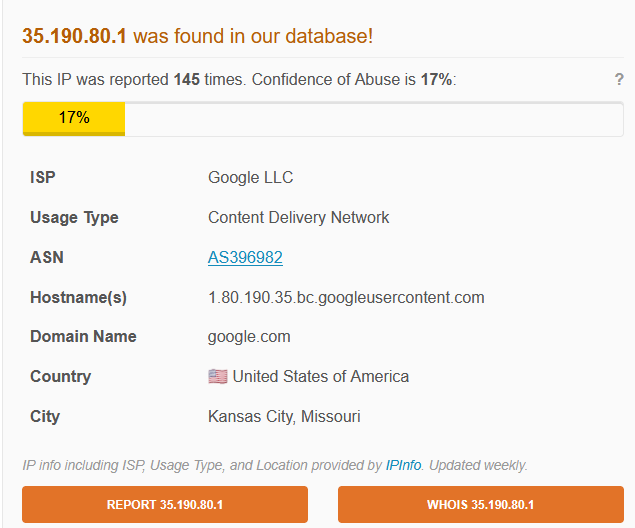This screenshot has width=635, height=528.
Task: Select the Content Delivery Network usage value
Action: point(298,218)
